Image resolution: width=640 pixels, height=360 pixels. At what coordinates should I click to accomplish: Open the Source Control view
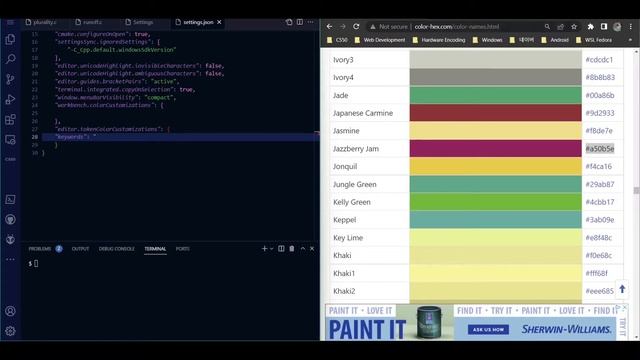click(x=10, y=79)
